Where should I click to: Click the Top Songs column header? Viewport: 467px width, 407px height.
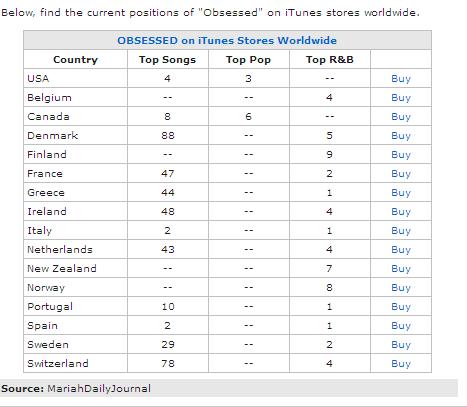point(167,60)
